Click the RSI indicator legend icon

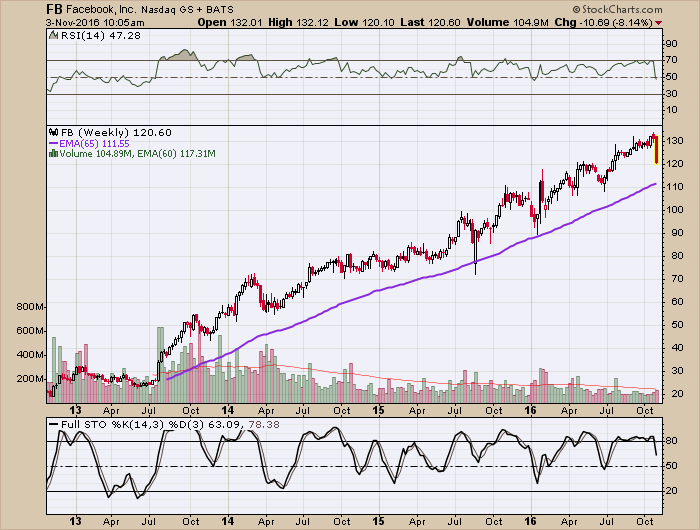point(54,35)
